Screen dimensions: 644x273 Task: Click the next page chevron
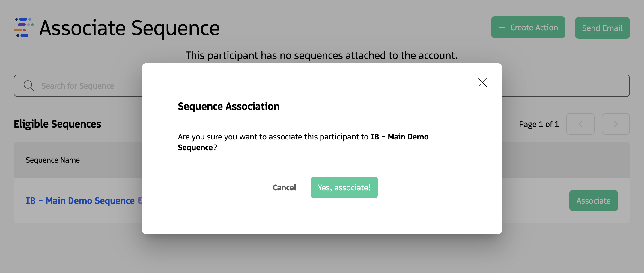pos(616,124)
